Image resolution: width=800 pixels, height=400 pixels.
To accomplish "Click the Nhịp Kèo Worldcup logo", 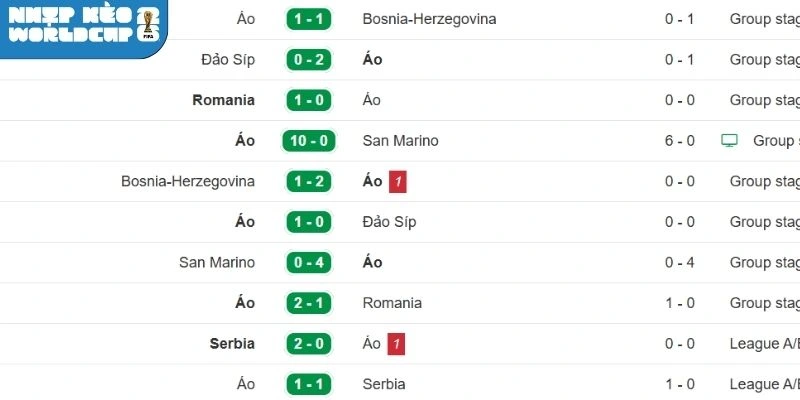I will coord(83,26).
